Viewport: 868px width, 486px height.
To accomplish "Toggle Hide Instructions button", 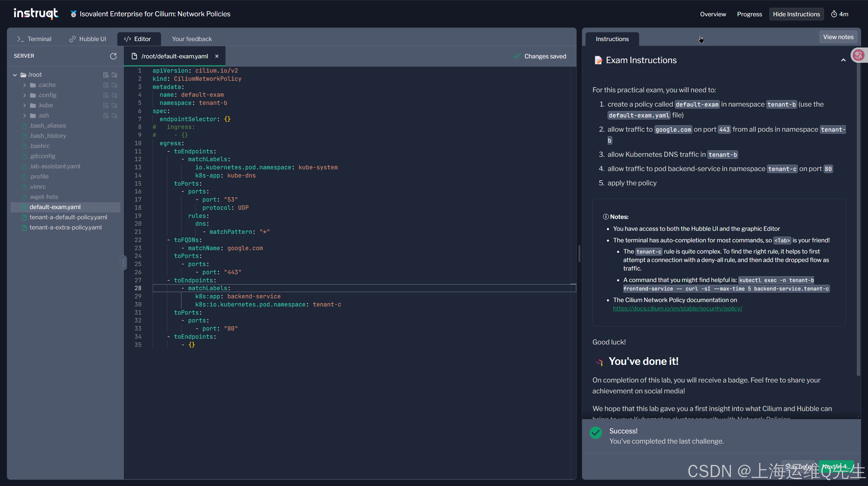I will (x=796, y=14).
